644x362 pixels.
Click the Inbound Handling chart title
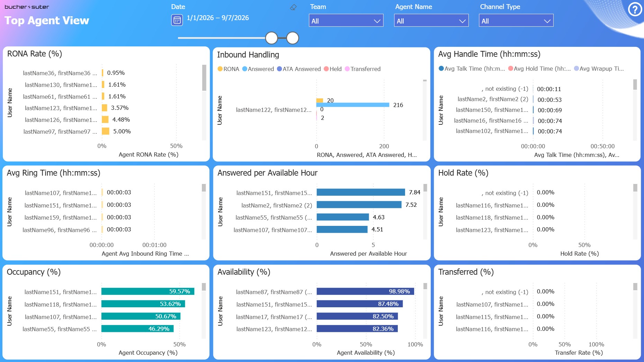point(248,55)
